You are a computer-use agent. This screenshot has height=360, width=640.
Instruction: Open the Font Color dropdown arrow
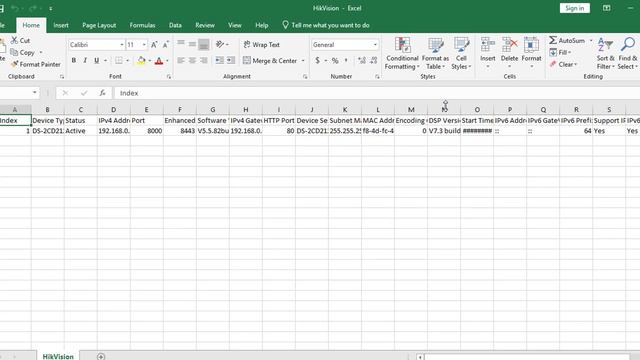coord(167,60)
